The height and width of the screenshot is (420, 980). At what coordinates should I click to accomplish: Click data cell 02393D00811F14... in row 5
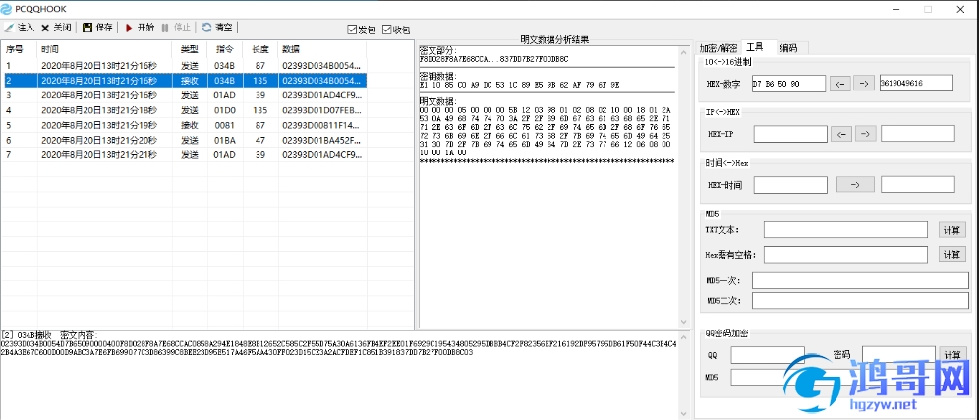point(321,125)
